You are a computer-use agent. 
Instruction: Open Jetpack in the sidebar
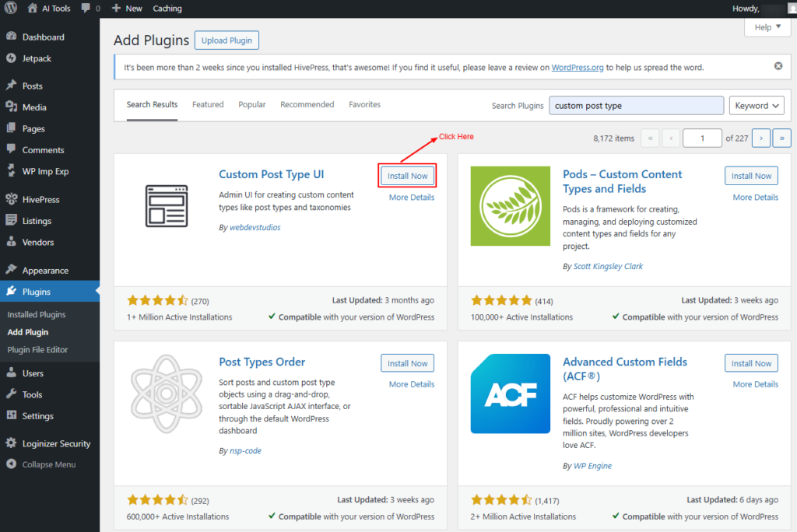coord(38,58)
